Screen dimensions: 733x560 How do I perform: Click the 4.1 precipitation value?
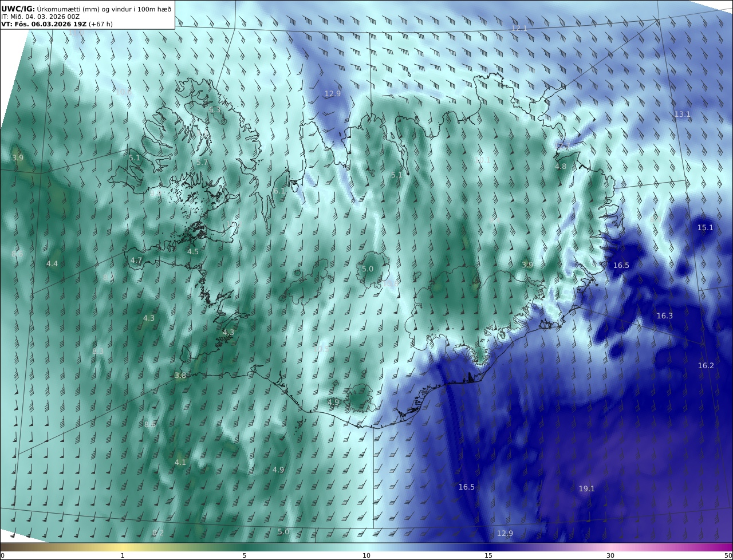180,463
